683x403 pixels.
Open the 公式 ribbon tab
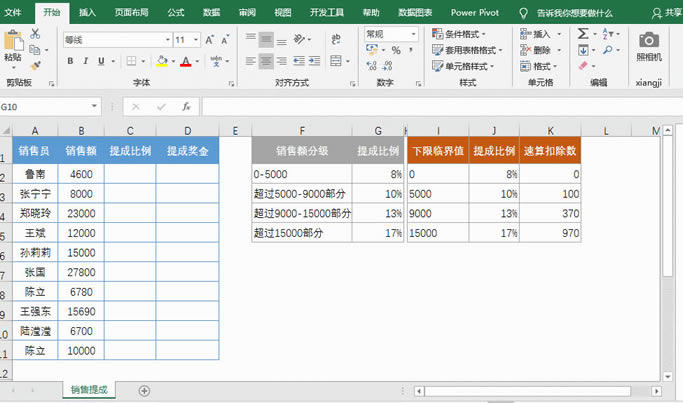175,13
